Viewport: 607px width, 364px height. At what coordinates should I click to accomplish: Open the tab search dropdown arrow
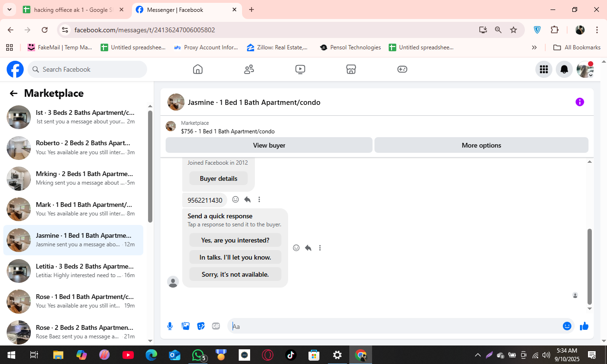click(9, 9)
